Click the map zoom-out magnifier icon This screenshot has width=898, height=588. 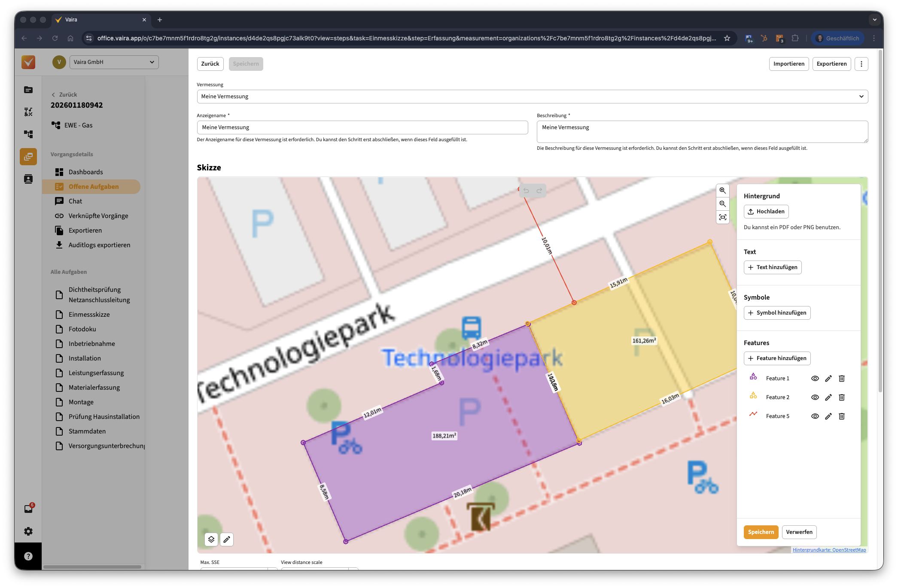[x=723, y=204]
